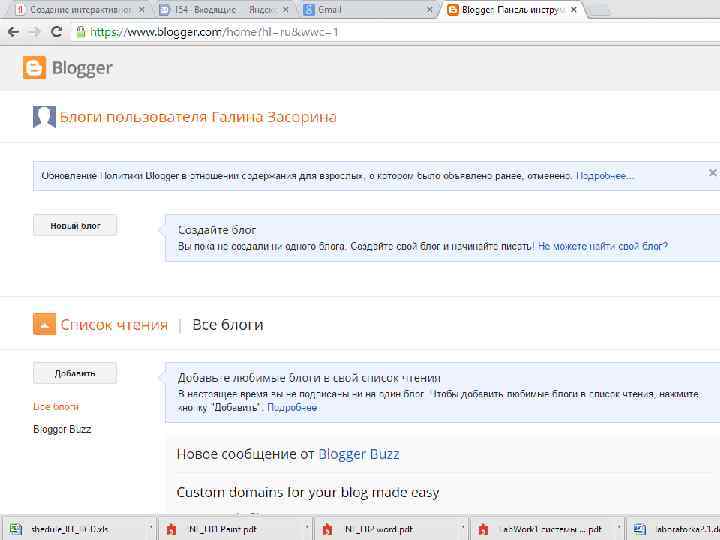Click the address bar URL field
720x540 pixels.
point(395,32)
